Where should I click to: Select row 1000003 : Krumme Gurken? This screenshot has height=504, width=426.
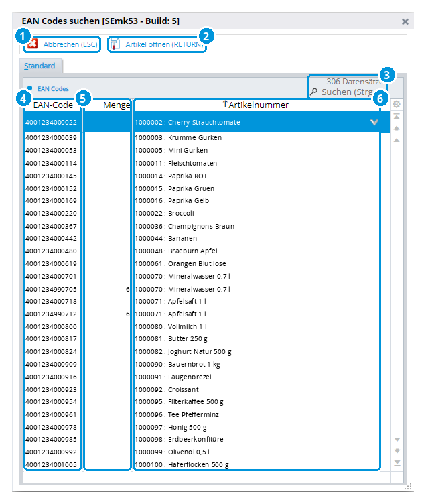[x=207, y=137]
